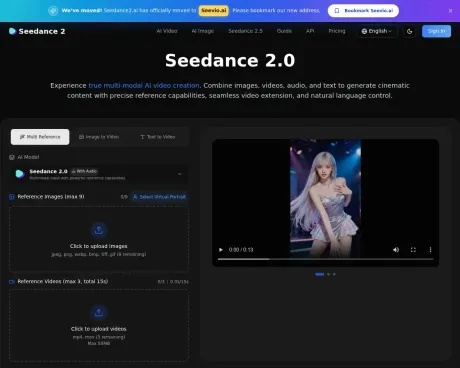Follow the 'true multi-modal AI video creation' link
The image size is (460, 368).
(144, 85)
